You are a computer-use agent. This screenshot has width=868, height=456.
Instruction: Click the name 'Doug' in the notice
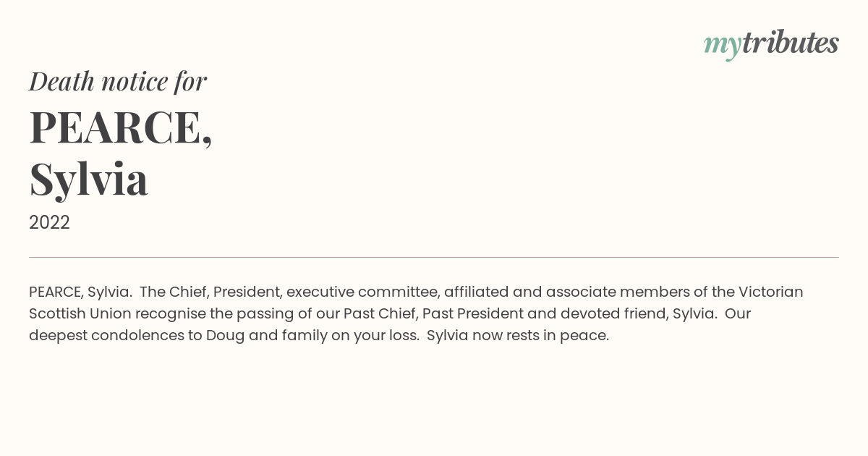click(224, 336)
